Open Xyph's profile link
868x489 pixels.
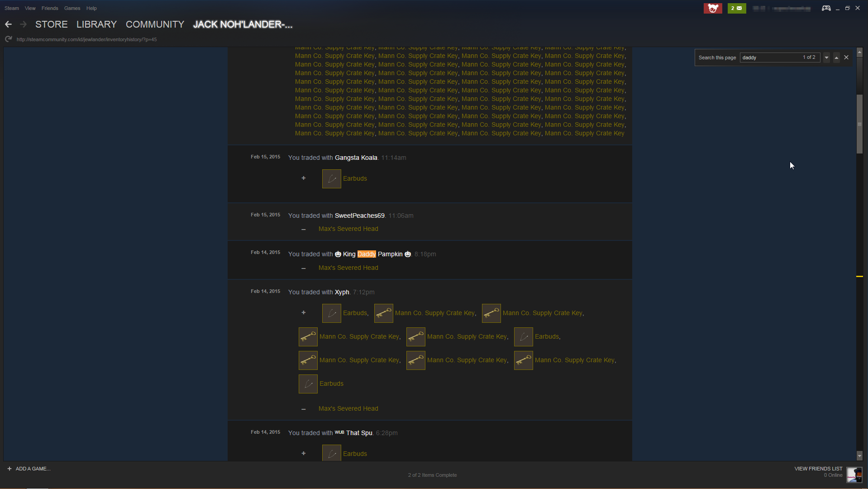342,292
